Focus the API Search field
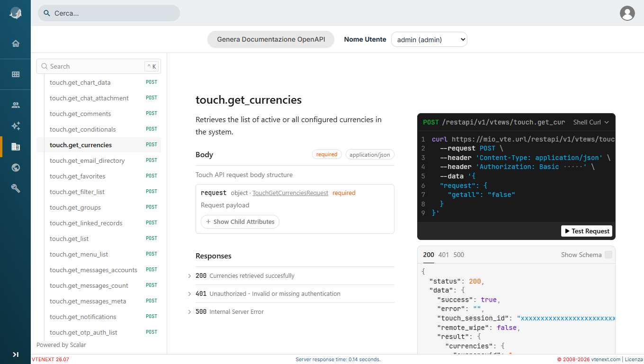This screenshot has width=644, height=364. pyautogui.click(x=98, y=67)
